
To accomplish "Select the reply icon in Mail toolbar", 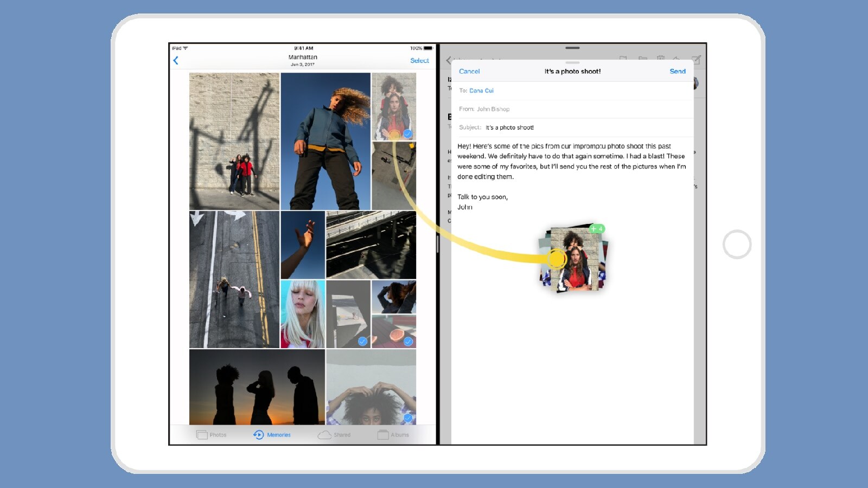I will tap(676, 58).
